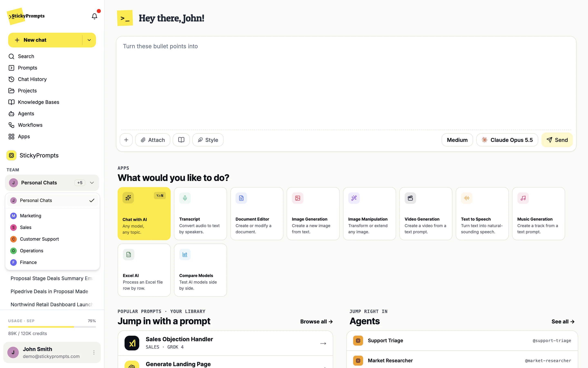Click the Sales Objection Handler Grok icon
Screen dimensions: 588x368
(x=132, y=343)
